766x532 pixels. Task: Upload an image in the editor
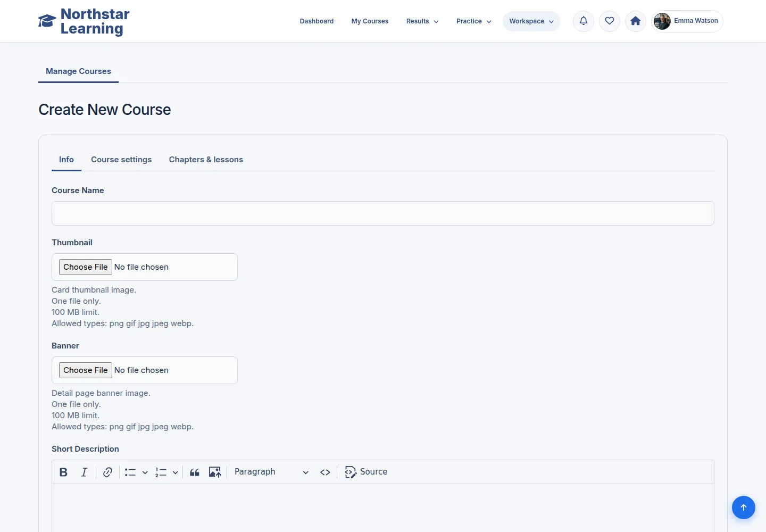(215, 472)
